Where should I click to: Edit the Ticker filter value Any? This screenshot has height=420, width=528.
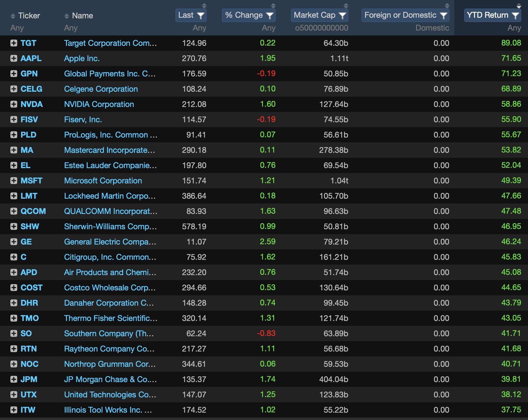tap(17, 28)
